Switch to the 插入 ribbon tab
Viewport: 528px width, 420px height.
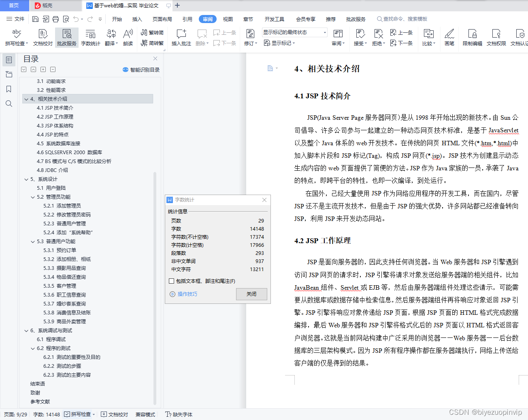click(x=137, y=19)
